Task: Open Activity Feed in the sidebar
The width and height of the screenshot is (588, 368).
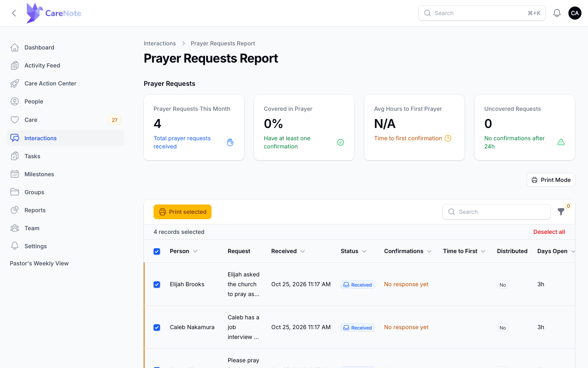Action: click(65, 65)
